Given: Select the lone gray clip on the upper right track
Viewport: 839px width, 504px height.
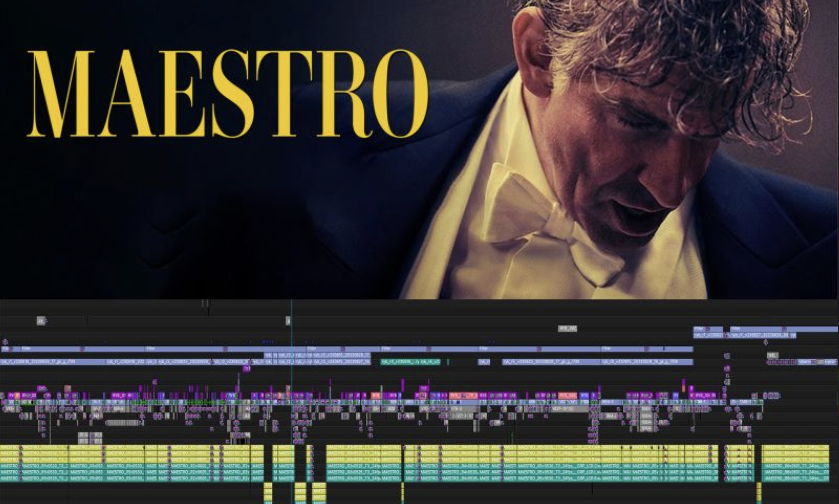Looking at the screenshot, I should (567, 329).
